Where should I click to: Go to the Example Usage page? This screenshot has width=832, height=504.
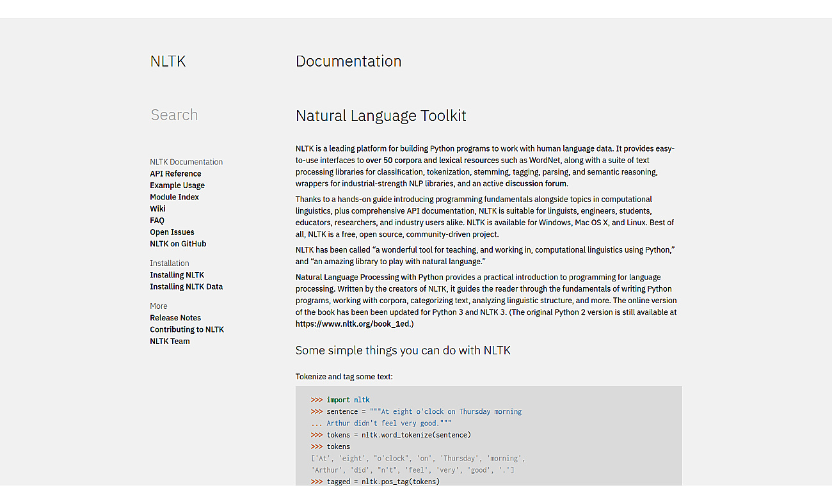click(x=177, y=185)
